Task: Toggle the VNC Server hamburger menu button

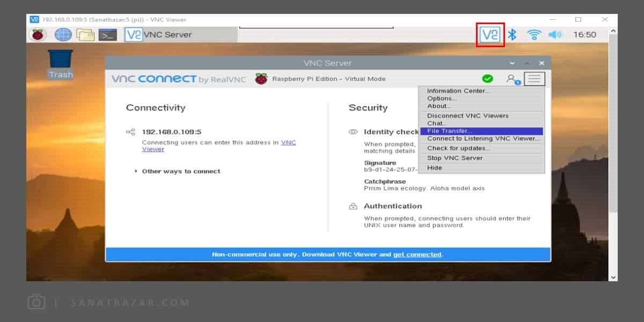Action: (x=534, y=79)
